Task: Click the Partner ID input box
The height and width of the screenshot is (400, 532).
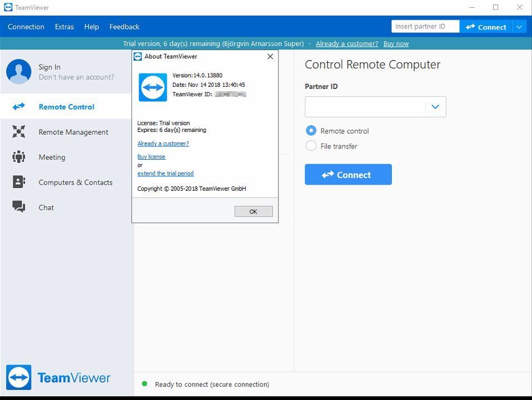Action: point(365,107)
